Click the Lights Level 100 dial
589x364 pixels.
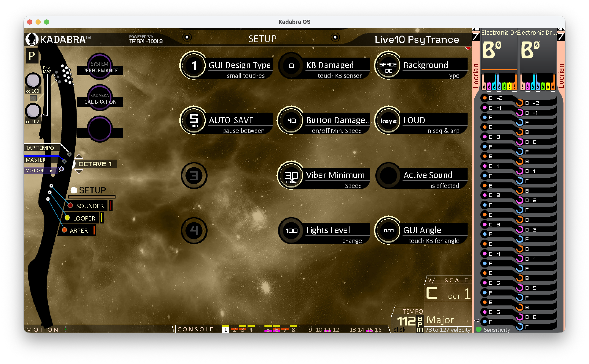pos(291,230)
